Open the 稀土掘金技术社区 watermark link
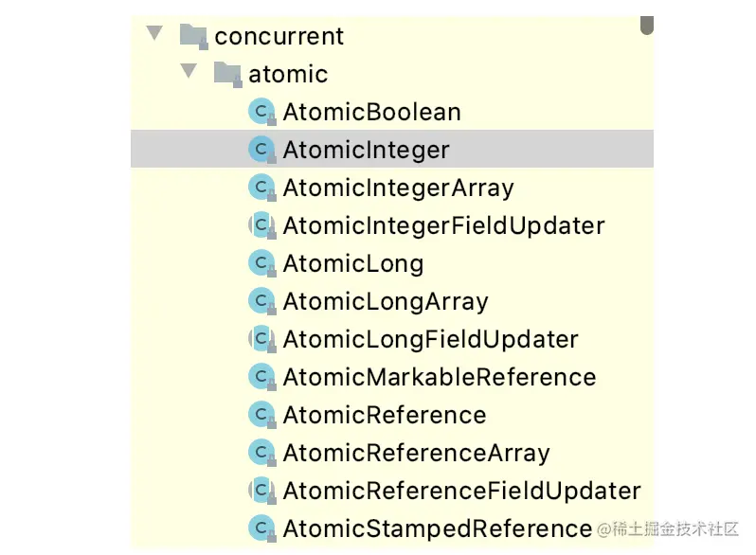Image resolution: width=756 pixels, height=555 pixels. click(667, 529)
